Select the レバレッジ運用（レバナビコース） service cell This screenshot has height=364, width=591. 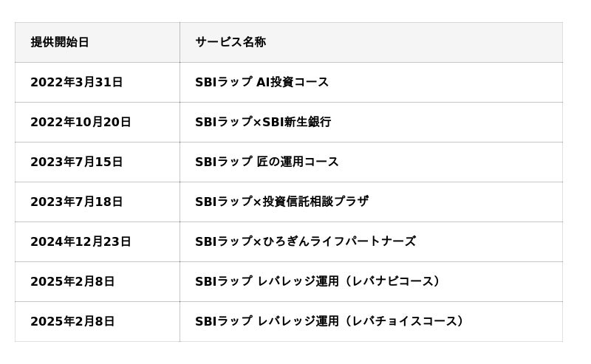pyautogui.click(x=319, y=281)
